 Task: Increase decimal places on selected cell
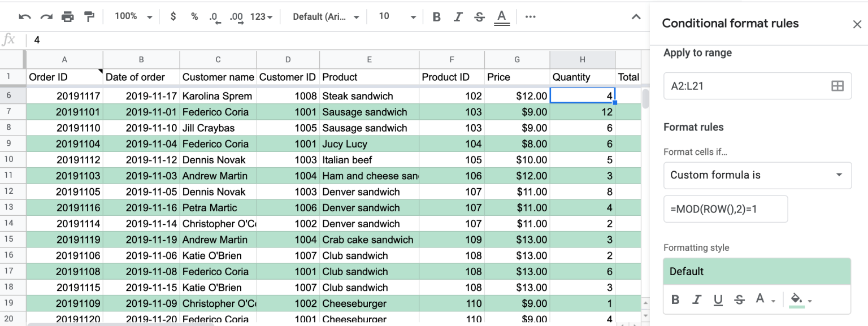click(x=237, y=16)
